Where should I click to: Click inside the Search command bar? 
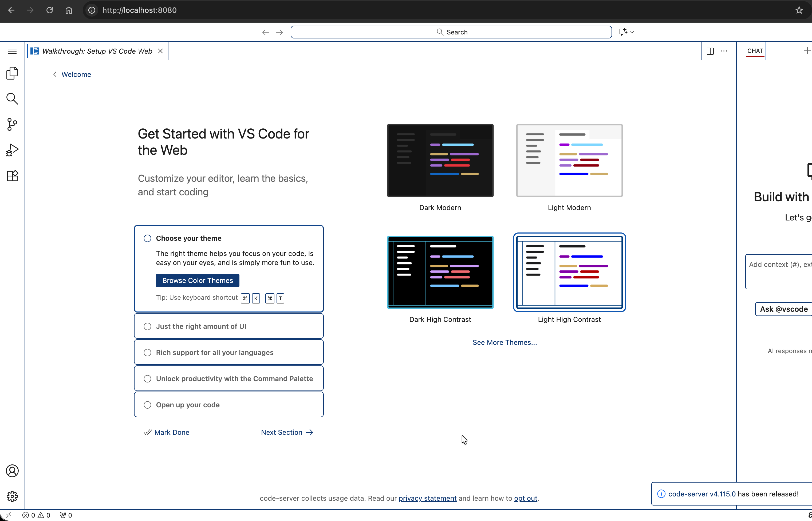tap(451, 32)
